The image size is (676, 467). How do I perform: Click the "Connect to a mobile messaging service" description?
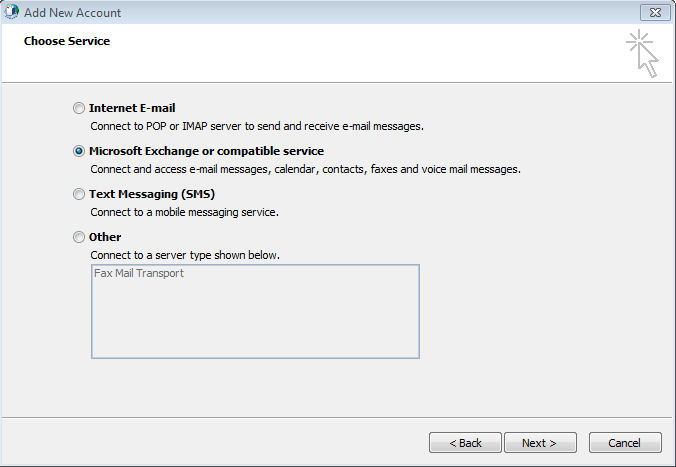(x=184, y=212)
